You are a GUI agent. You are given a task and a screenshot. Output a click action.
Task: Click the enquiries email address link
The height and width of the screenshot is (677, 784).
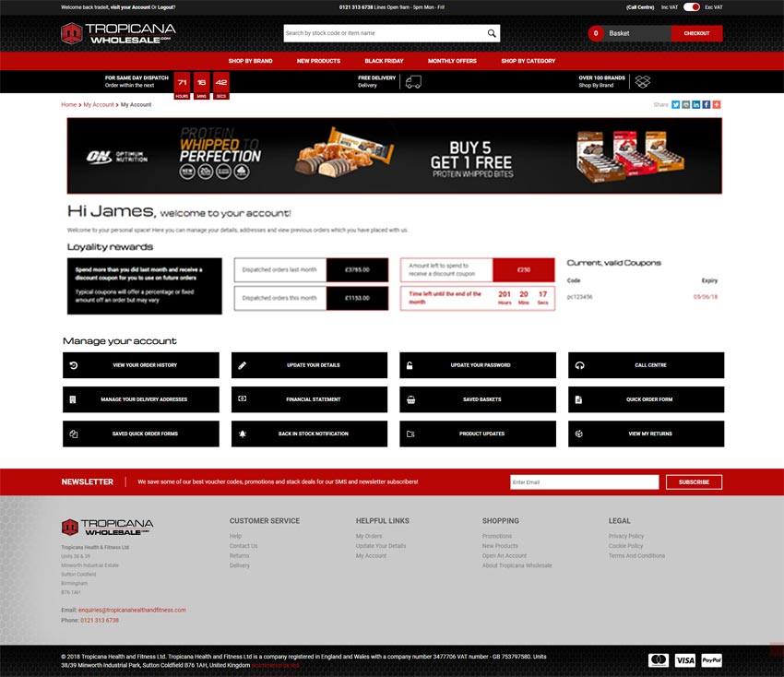132,610
